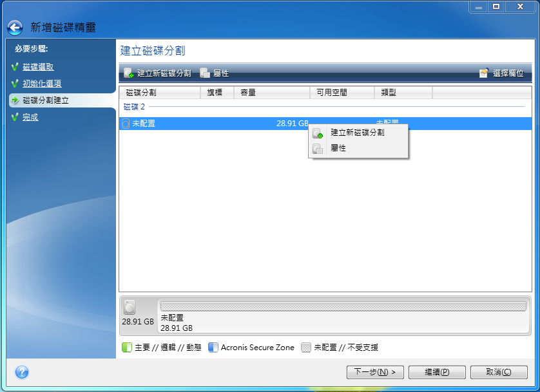Open the 磁碟選取 step link
The height and width of the screenshot is (392, 540).
(38, 67)
